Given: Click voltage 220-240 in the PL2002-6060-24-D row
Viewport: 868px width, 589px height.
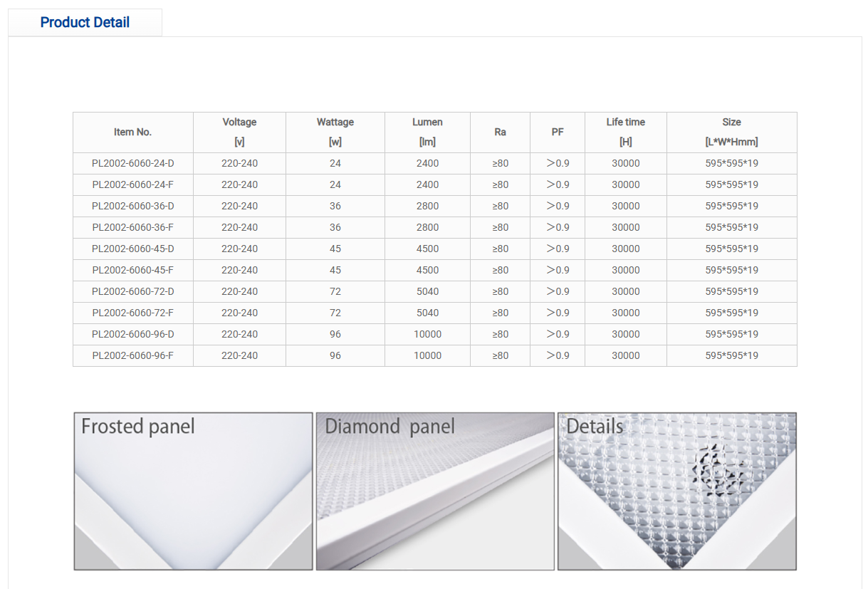Looking at the screenshot, I should click(239, 163).
